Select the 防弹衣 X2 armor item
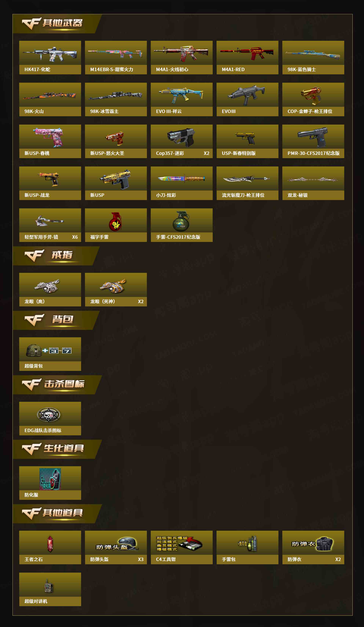The image size is (364, 627). (313, 547)
